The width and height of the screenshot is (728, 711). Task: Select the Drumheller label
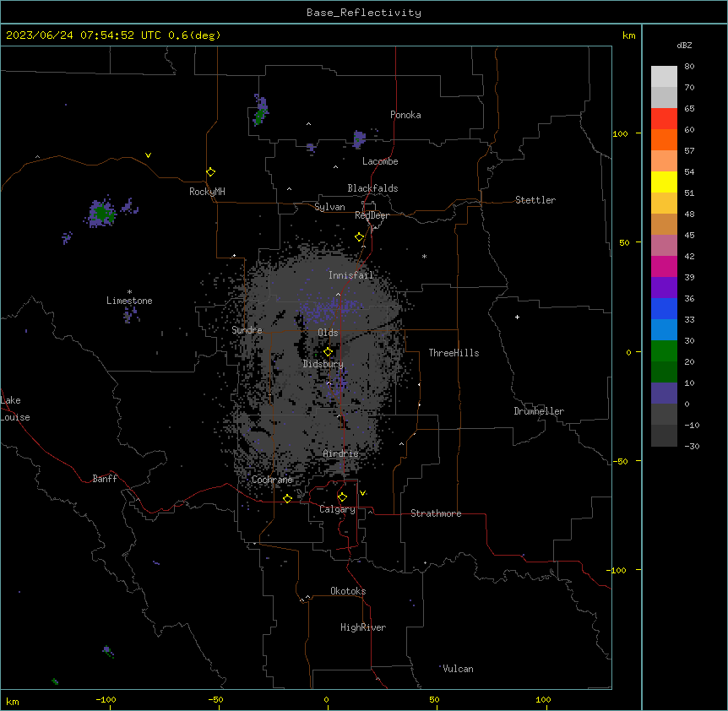tap(539, 411)
